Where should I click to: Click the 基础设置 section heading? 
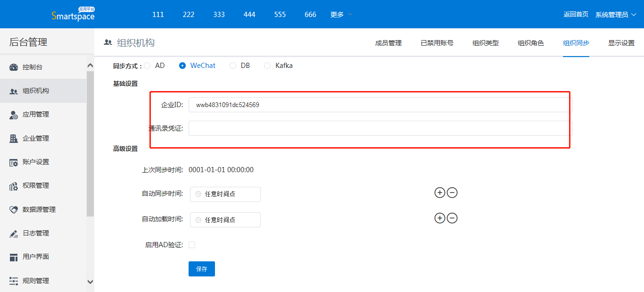(x=125, y=83)
